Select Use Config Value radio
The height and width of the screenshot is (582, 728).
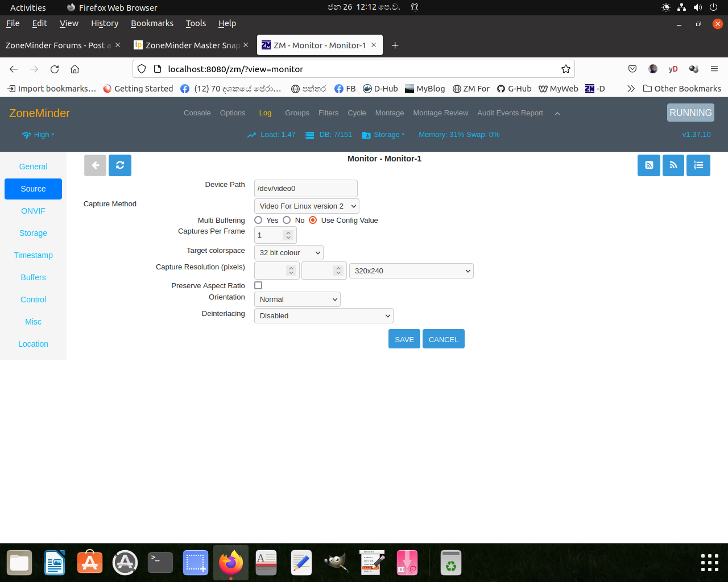tap(313, 220)
